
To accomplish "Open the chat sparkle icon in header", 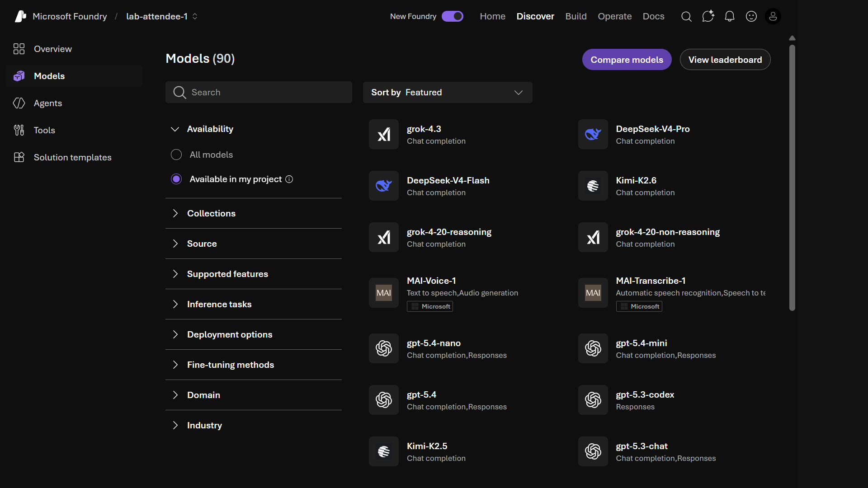I will (708, 16).
